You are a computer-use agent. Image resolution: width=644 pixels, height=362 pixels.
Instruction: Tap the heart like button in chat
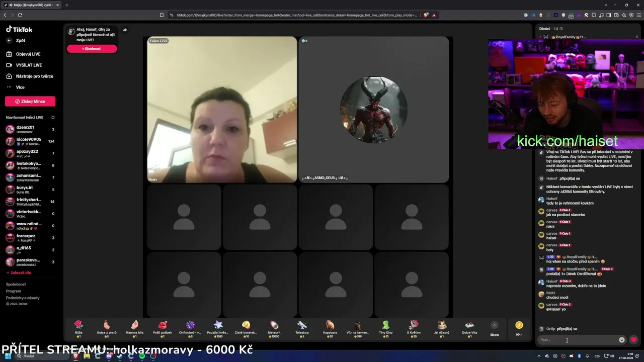(633, 340)
